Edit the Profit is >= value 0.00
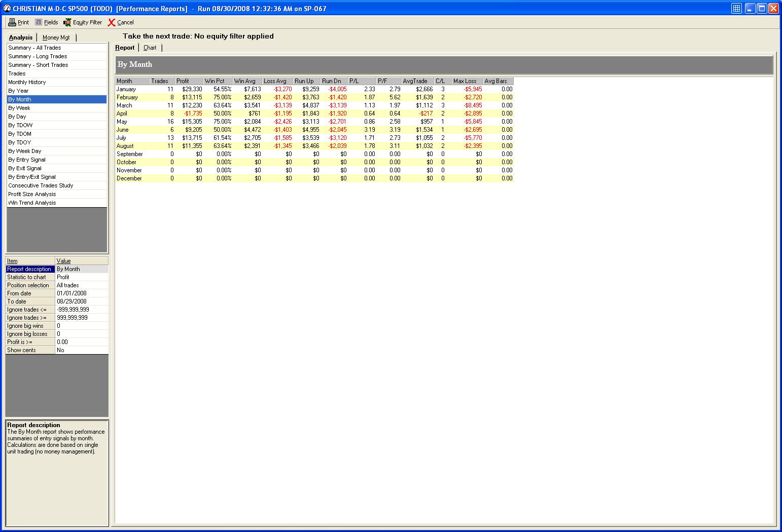Viewport: 782px width, 532px height. 82,342
